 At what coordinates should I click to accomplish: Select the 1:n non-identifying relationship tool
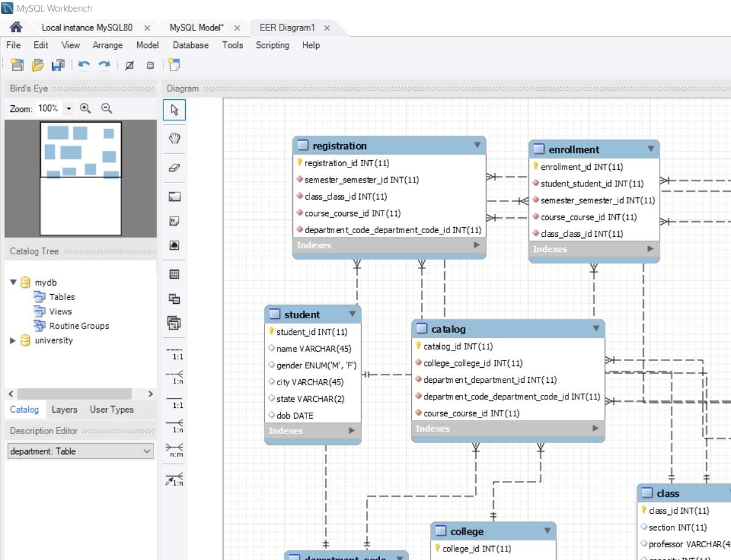[175, 377]
